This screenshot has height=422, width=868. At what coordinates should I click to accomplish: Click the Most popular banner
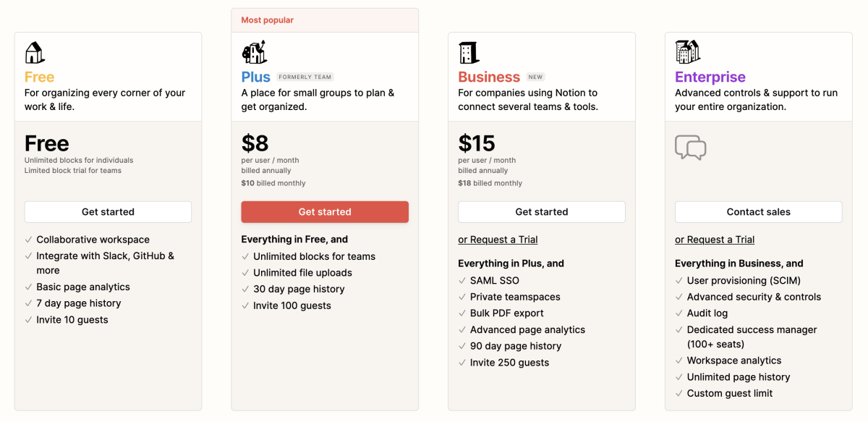325,20
